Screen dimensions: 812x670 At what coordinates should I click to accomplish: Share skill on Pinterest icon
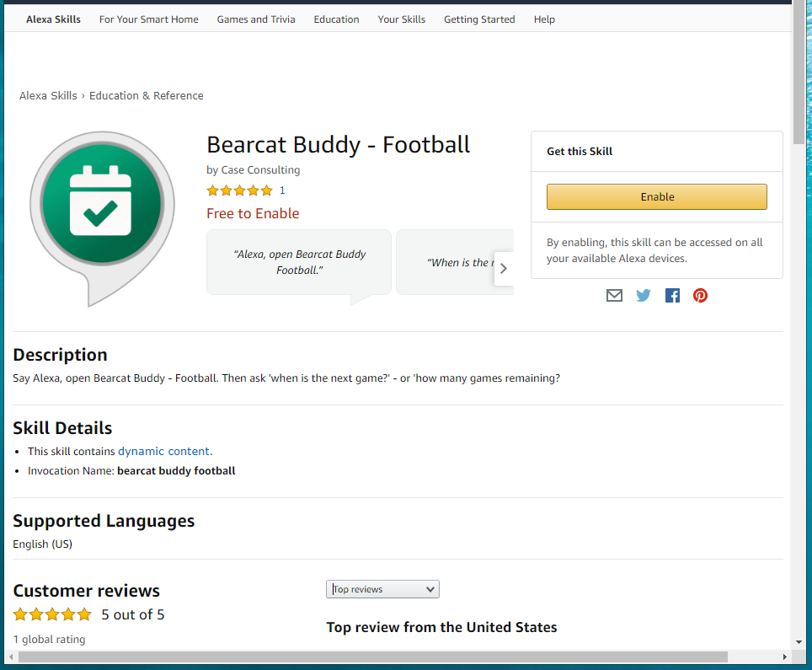pos(700,296)
